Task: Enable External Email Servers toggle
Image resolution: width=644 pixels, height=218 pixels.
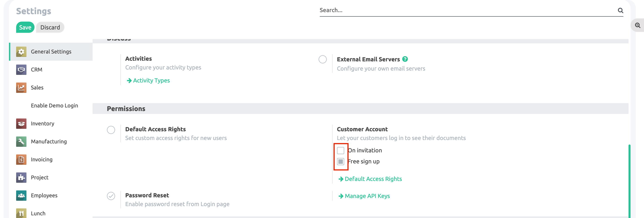Action: point(322,59)
